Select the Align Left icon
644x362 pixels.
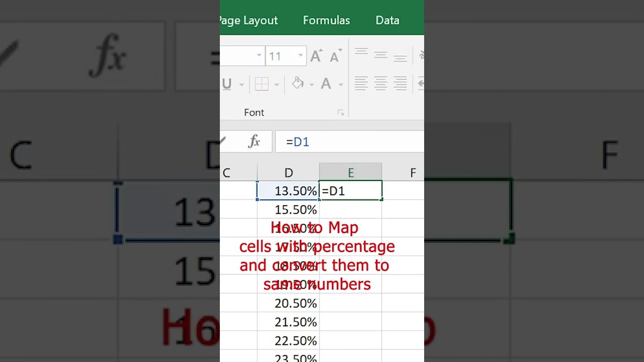[361, 83]
